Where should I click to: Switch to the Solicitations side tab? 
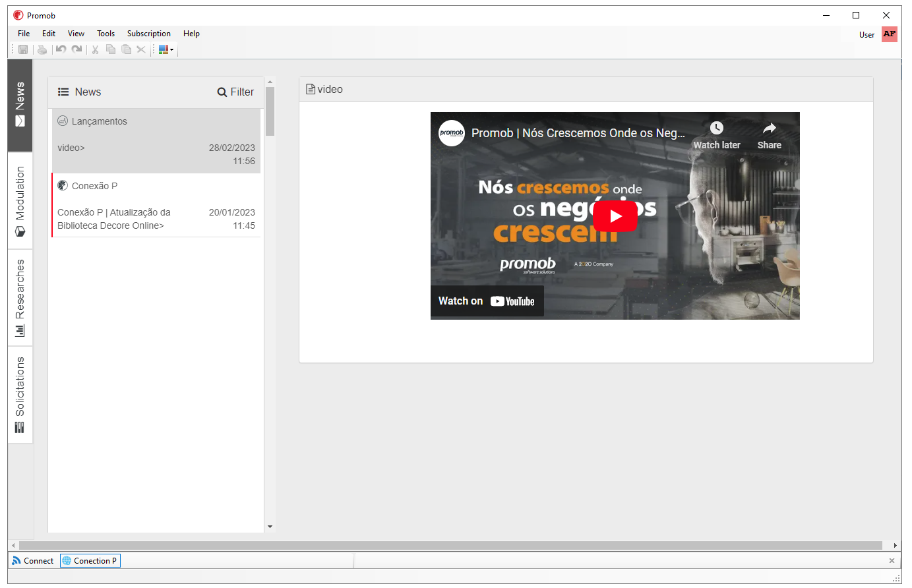pos(20,395)
